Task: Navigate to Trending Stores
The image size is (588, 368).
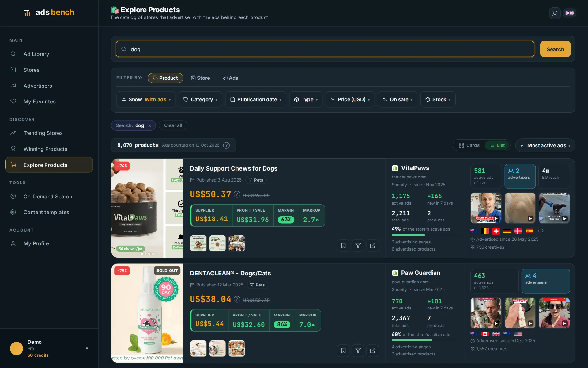Action: [x=49, y=133]
